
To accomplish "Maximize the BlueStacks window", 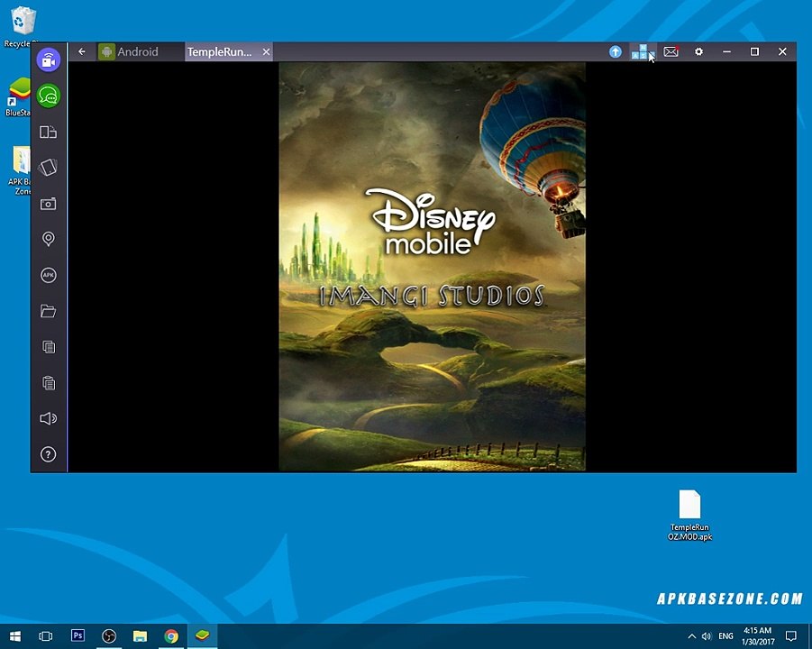I will [x=754, y=51].
